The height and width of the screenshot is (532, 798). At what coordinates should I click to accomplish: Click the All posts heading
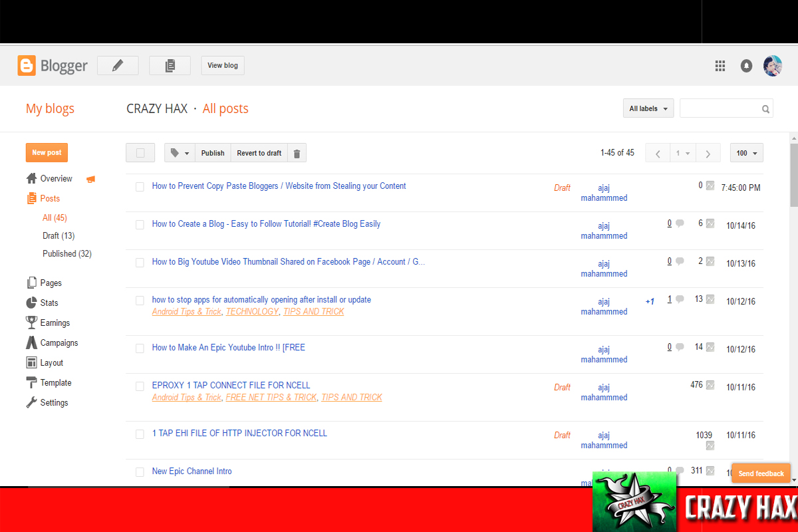(x=225, y=108)
